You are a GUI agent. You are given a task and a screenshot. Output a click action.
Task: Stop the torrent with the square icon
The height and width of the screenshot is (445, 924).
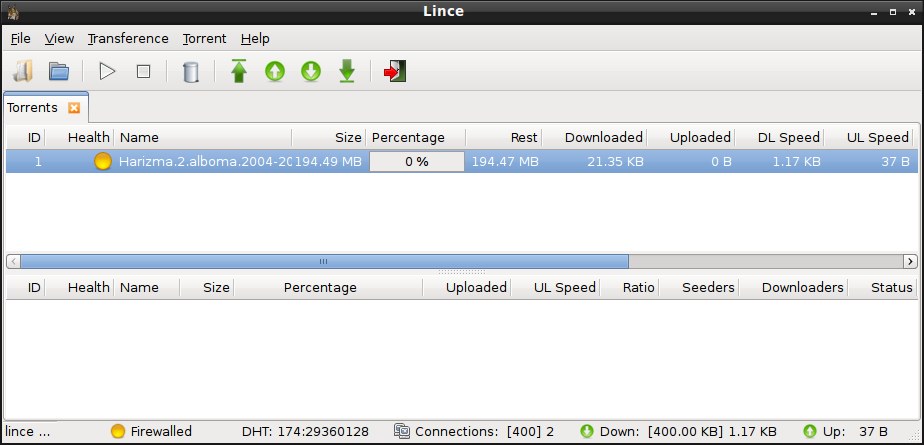(x=143, y=72)
